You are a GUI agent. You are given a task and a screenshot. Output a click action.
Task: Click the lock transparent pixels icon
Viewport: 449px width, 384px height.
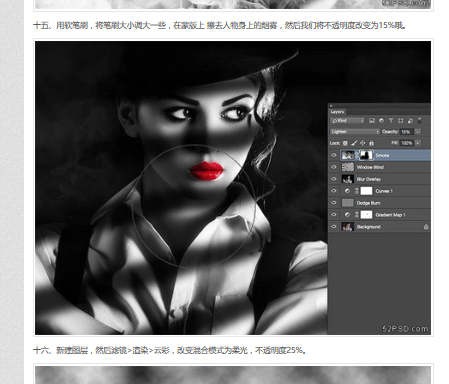point(345,143)
